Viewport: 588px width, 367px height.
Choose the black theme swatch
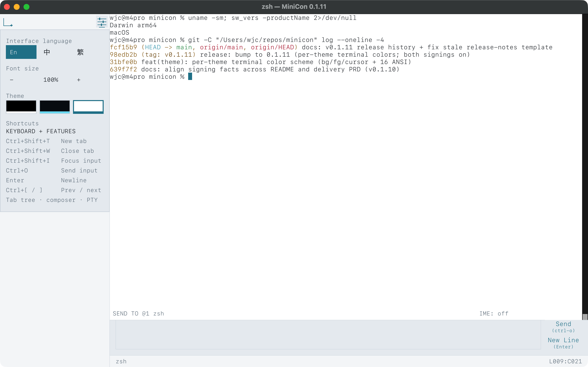pos(21,107)
